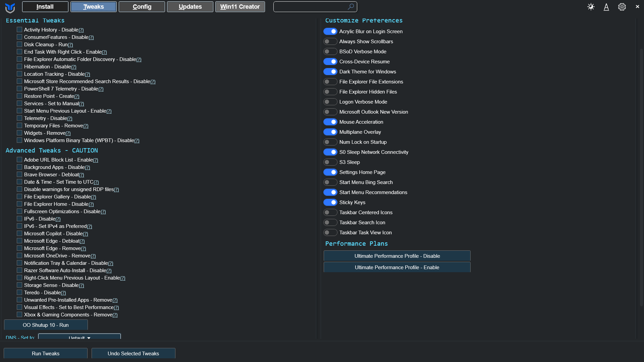
Task: Check File Explorer Gallery - Disable
Action: pyautogui.click(x=19, y=196)
